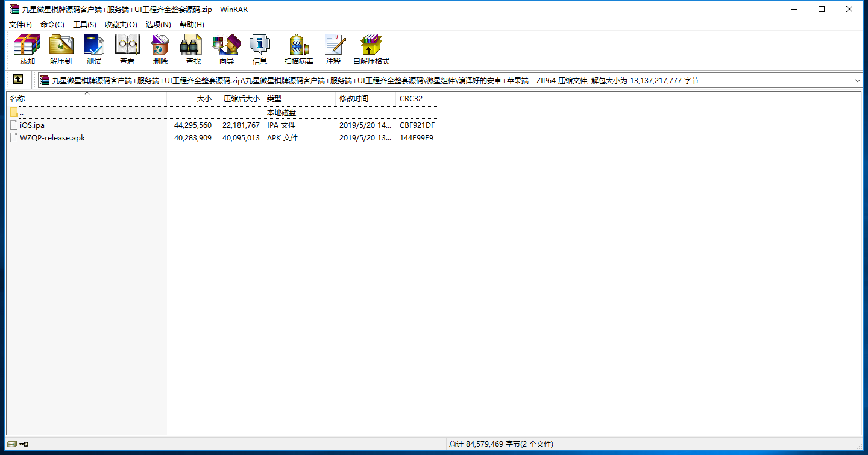Open the 命令(C) menu

click(52, 25)
